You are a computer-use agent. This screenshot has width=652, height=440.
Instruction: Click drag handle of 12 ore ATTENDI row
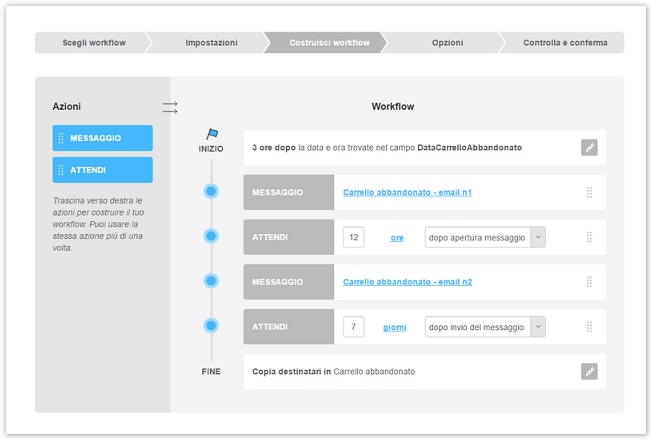pyautogui.click(x=589, y=238)
